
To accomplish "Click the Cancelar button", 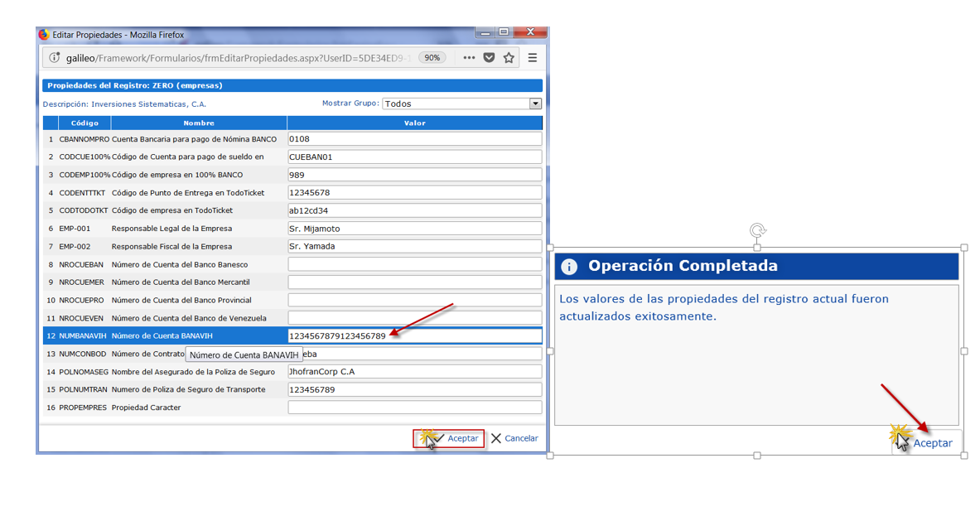I will point(514,438).
